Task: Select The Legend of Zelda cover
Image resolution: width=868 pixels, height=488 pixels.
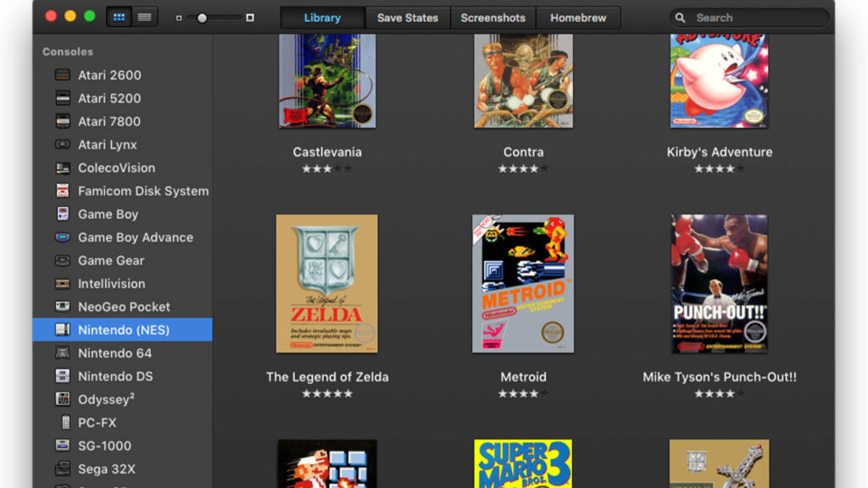Action: coord(327,284)
